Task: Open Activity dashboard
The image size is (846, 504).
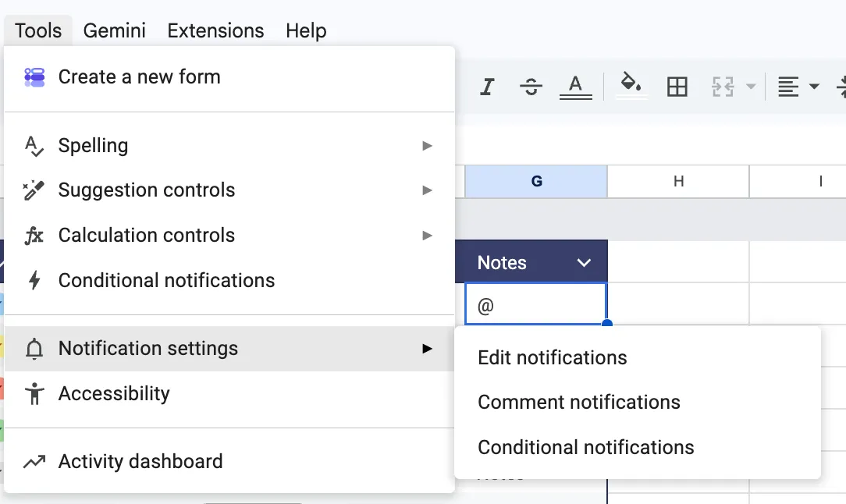Action: click(229, 462)
